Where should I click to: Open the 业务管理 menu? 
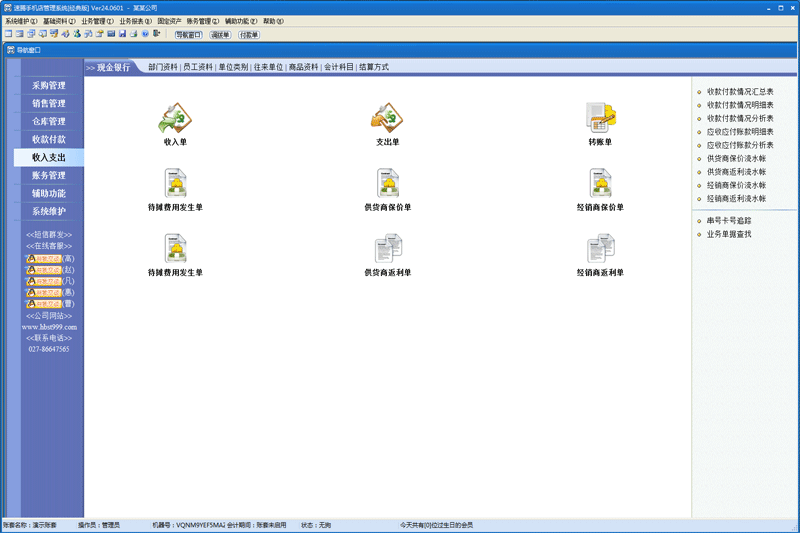pos(97,21)
